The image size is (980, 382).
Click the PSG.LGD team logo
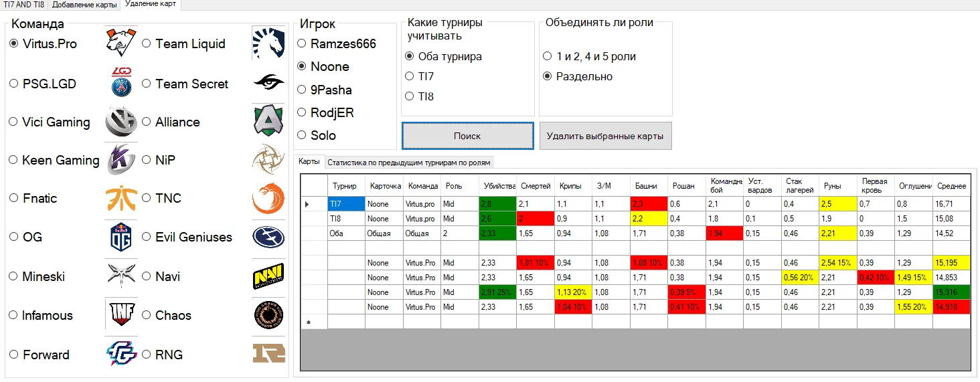coord(121,82)
